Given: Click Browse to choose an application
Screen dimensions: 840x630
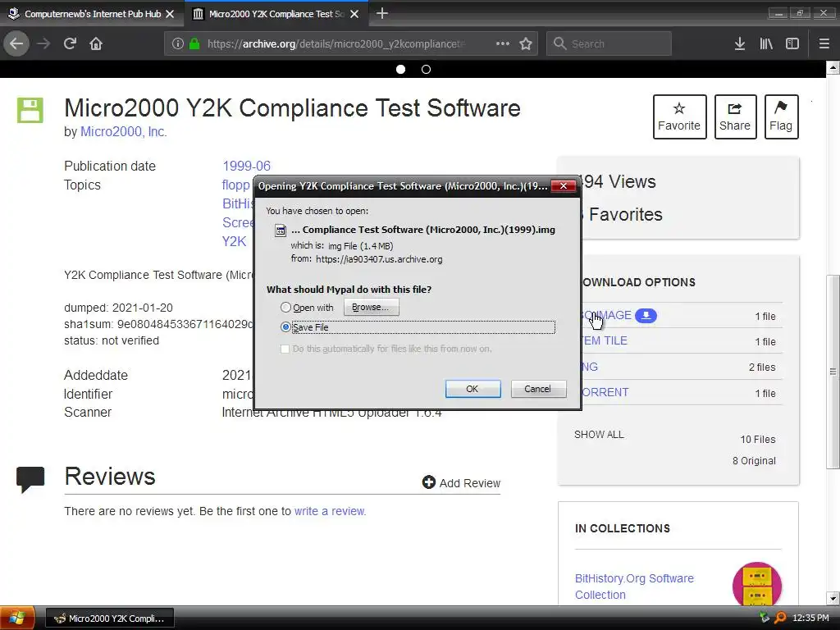Looking at the screenshot, I should coord(372,307).
